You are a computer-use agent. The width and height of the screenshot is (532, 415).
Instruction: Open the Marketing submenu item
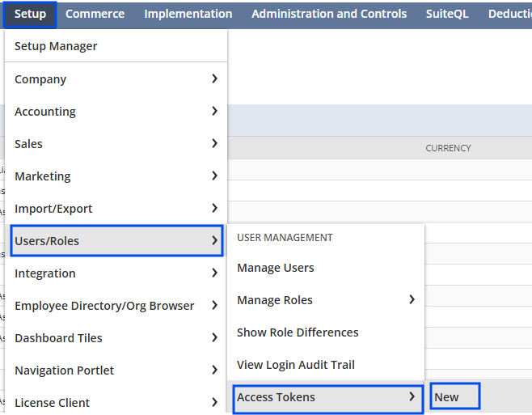click(x=116, y=176)
